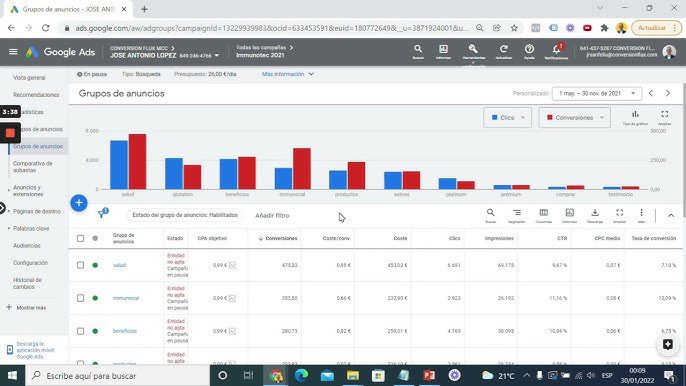Reload the browser page
Screen dimensions: 686x386
tap(46, 28)
